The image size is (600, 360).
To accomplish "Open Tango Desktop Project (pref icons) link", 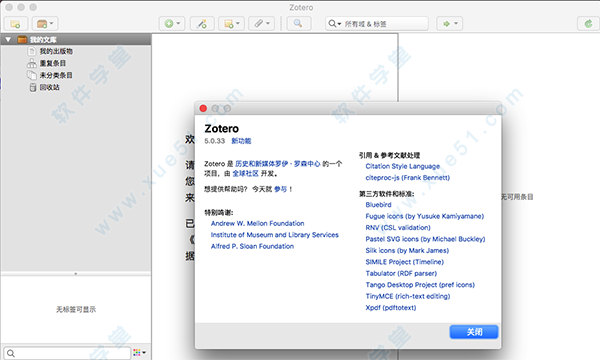I will coord(420,285).
